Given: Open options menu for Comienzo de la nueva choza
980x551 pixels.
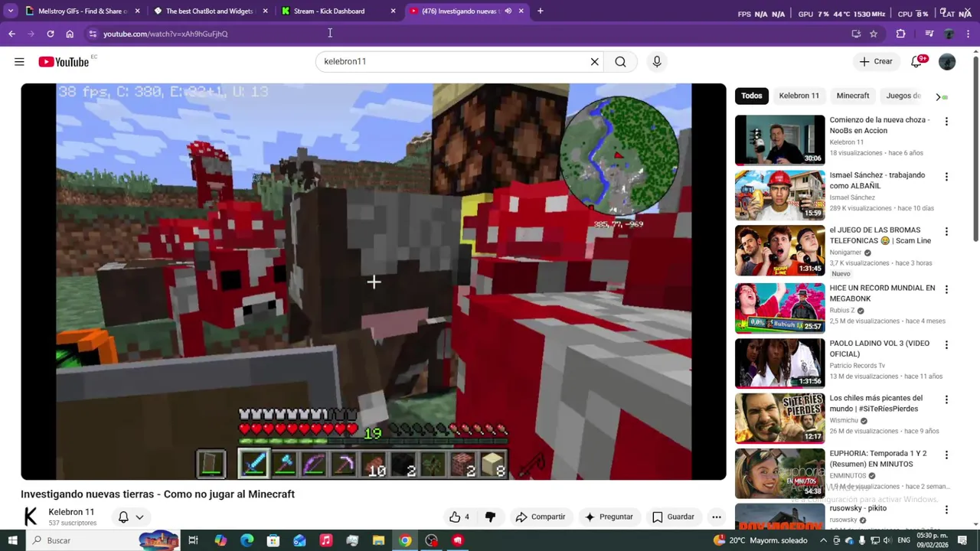Looking at the screenshot, I should click(946, 121).
